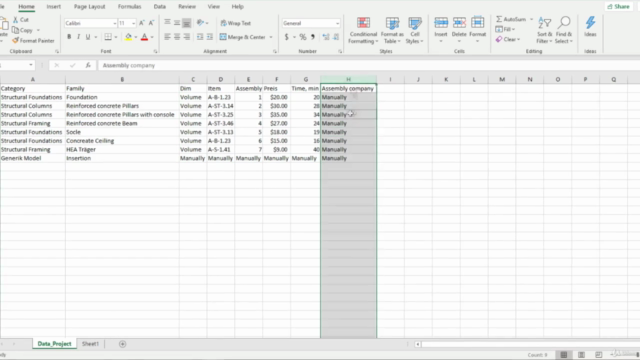The image size is (640, 360).
Task: Switch to the Data tab
Action: coord(160,7)
